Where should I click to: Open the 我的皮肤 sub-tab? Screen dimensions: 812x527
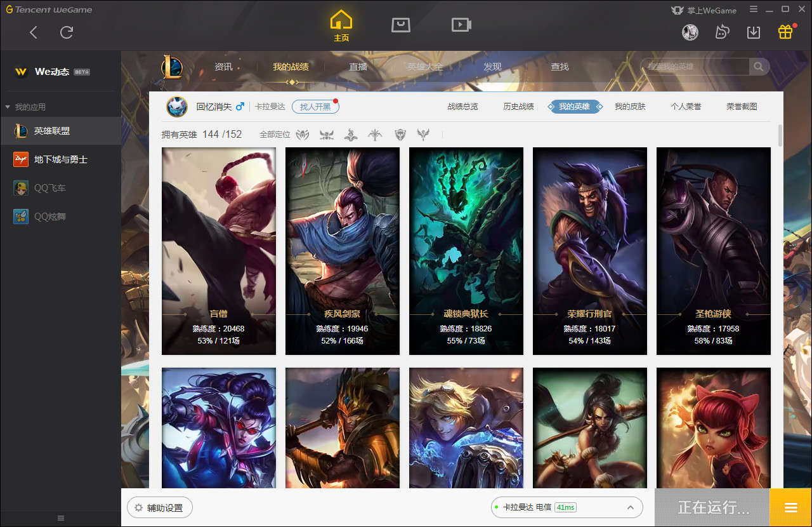[630, 107]
